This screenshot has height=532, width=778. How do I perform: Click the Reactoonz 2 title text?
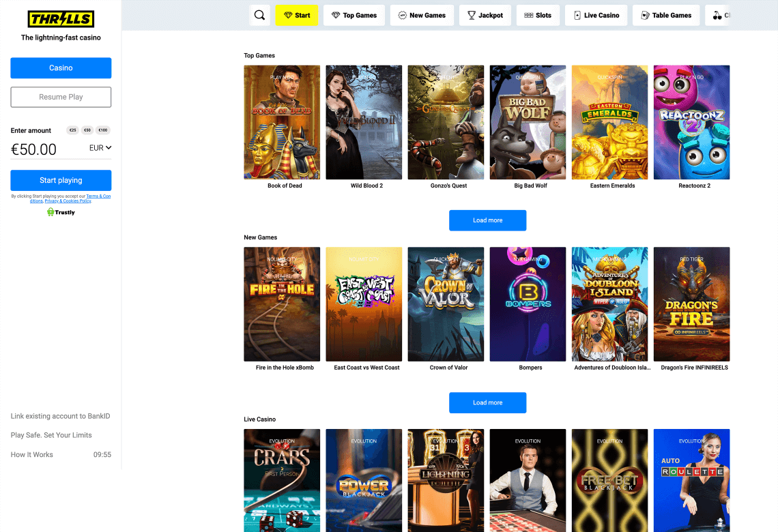(694, 186)
